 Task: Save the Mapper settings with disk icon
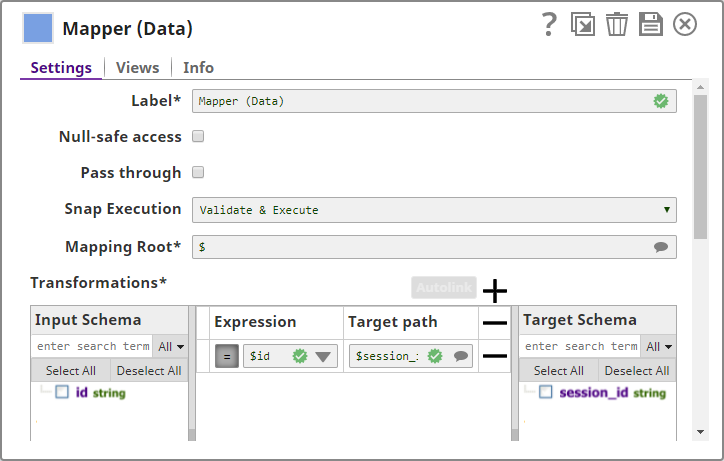(x=651, y=25)
